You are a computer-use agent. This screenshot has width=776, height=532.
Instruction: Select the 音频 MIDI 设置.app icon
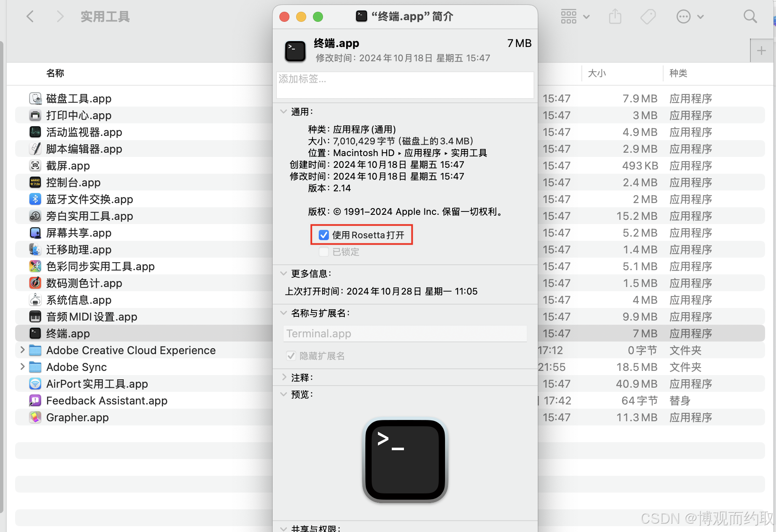35,317
